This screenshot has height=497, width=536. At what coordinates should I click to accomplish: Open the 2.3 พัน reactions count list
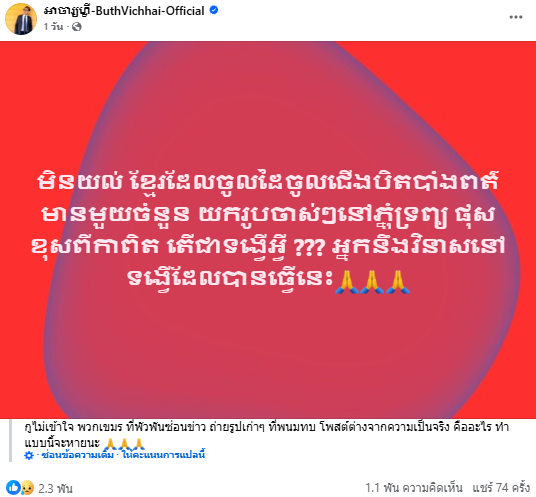coord(55,488)
